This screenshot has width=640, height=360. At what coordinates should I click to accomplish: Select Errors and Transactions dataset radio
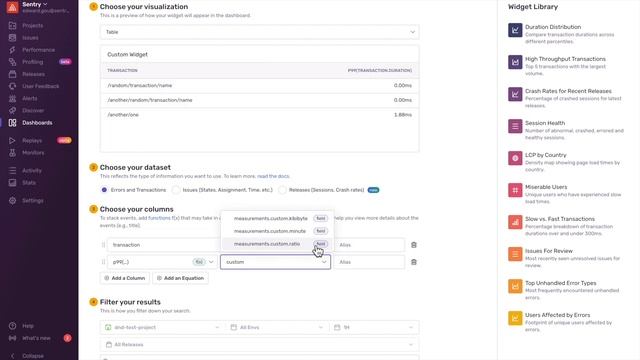104,190
